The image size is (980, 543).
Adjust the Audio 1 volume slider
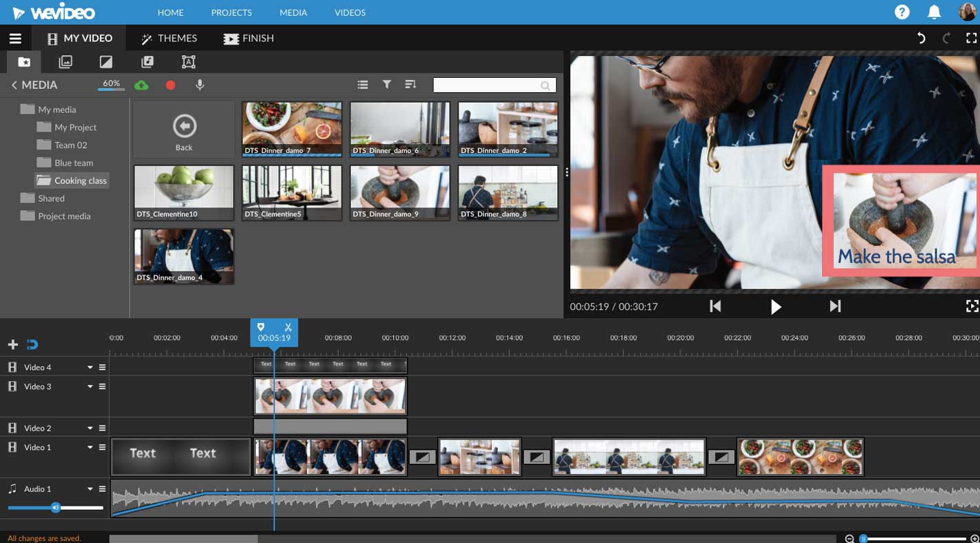56,508
